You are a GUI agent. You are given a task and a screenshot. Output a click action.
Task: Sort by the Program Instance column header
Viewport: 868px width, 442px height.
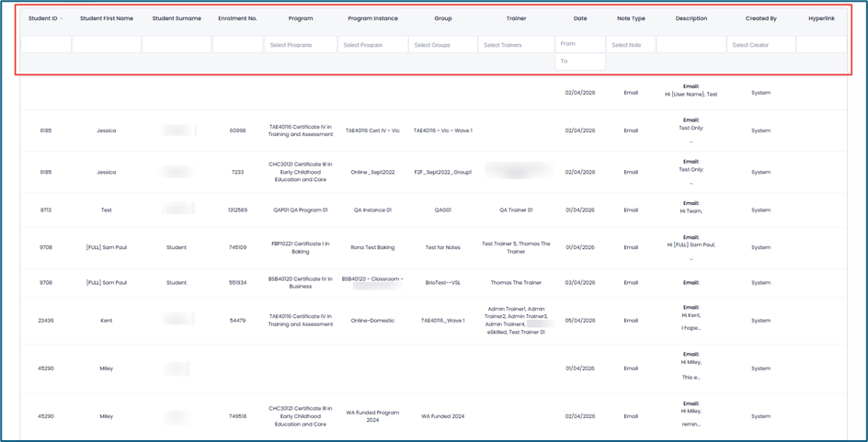coord(372,18)
